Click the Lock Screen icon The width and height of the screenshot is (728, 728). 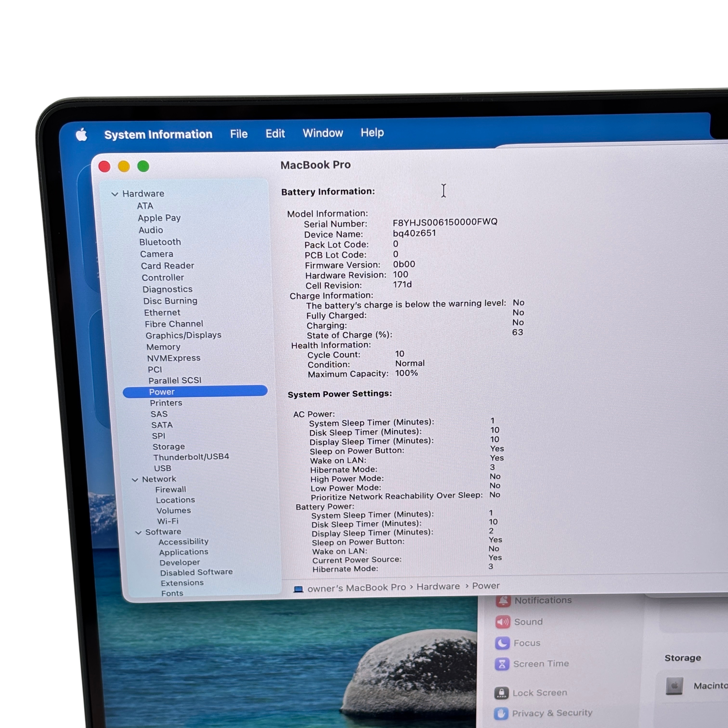click(x=501, y=693)
